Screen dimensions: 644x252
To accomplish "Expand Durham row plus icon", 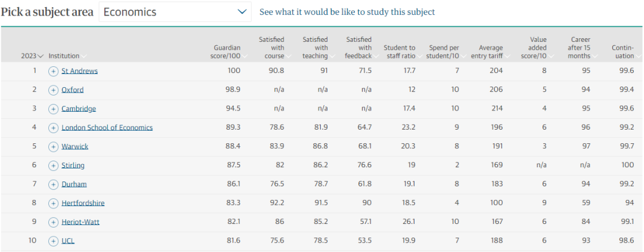I will [x=54, y=185].
